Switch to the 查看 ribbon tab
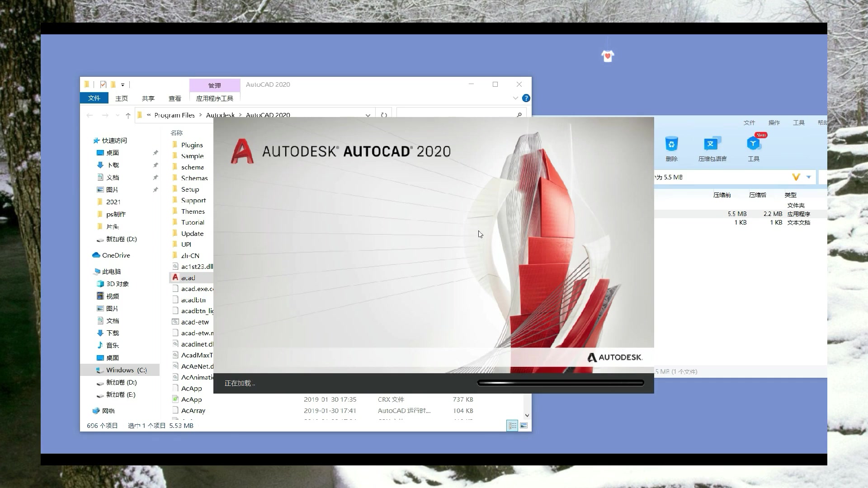The image size is (868, 488). click(175, 98)
